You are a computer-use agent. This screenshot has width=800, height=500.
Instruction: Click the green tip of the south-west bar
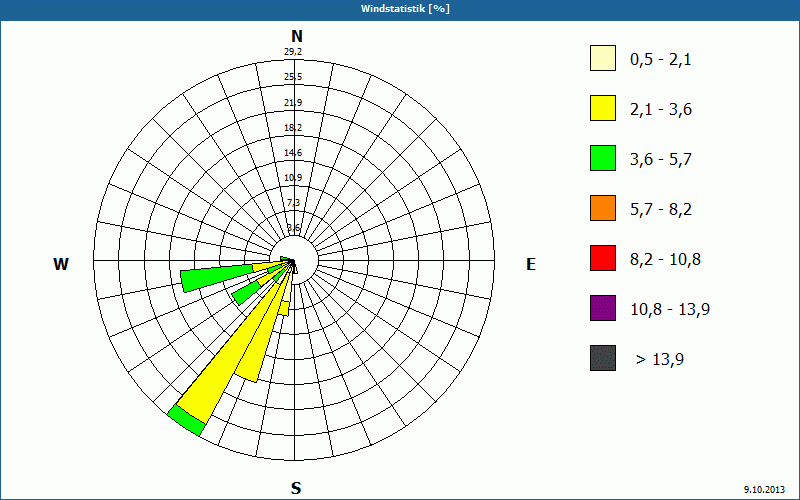click(186, 420)
